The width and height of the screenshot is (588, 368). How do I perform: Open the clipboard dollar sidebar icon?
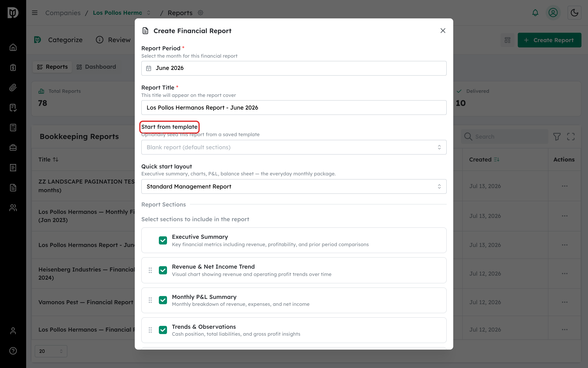tap(13, 67)
